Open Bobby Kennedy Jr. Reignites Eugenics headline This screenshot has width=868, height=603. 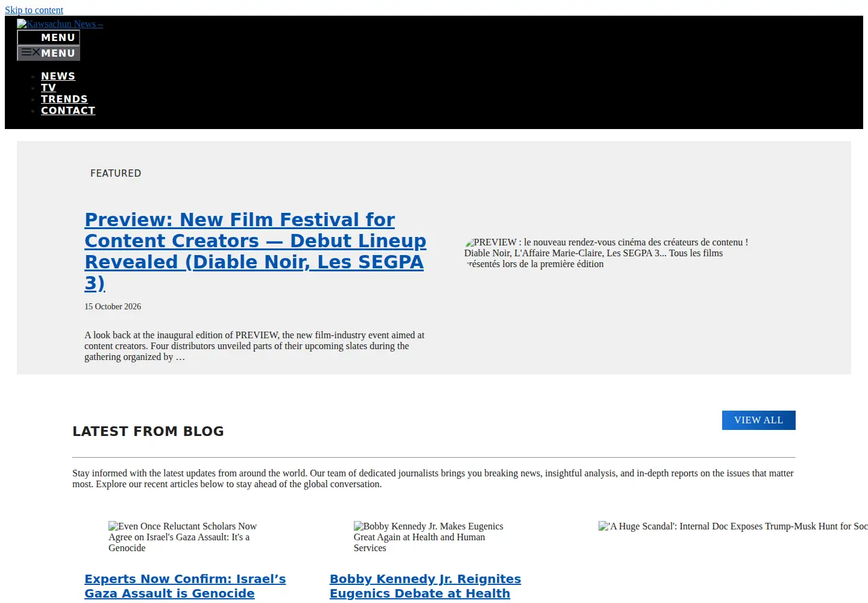[x=425, y=586]
